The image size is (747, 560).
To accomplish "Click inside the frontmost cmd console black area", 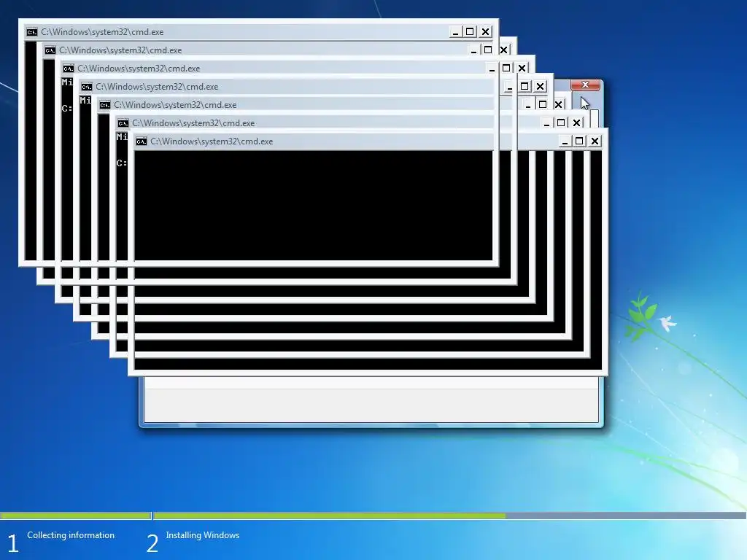I will click(368, 260).
